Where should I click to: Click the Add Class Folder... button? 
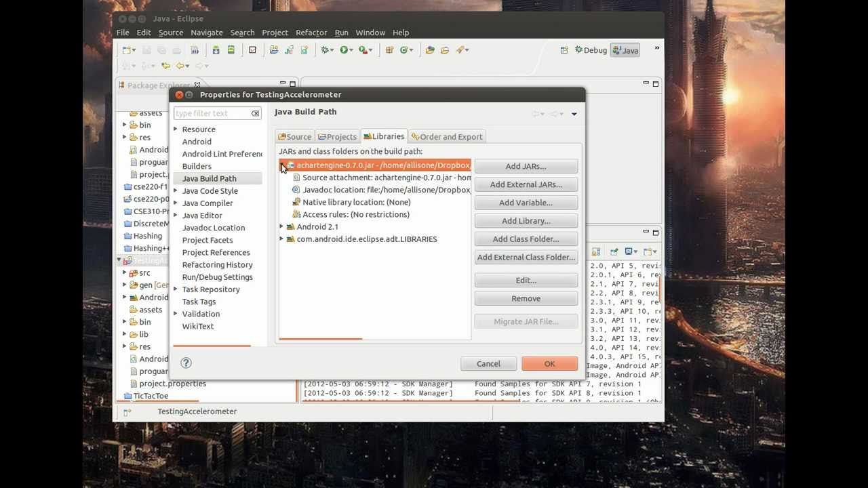pos(526,239)
